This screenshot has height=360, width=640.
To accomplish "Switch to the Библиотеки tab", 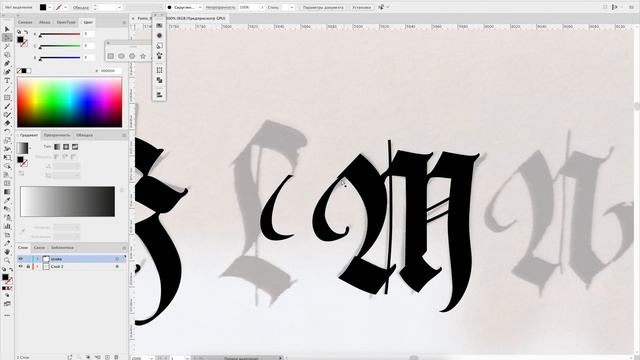I will 62,248.
